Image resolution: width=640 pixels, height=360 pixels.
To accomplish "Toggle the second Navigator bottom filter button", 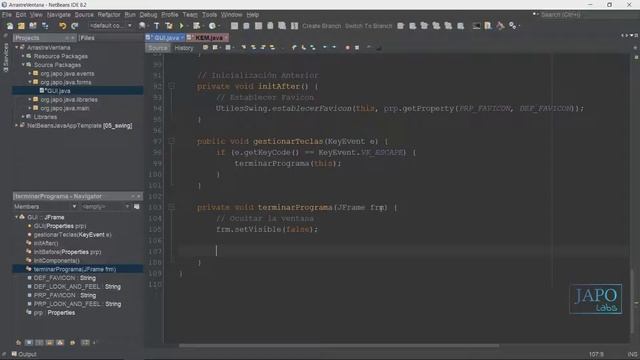I will click(x=29, y=342).
